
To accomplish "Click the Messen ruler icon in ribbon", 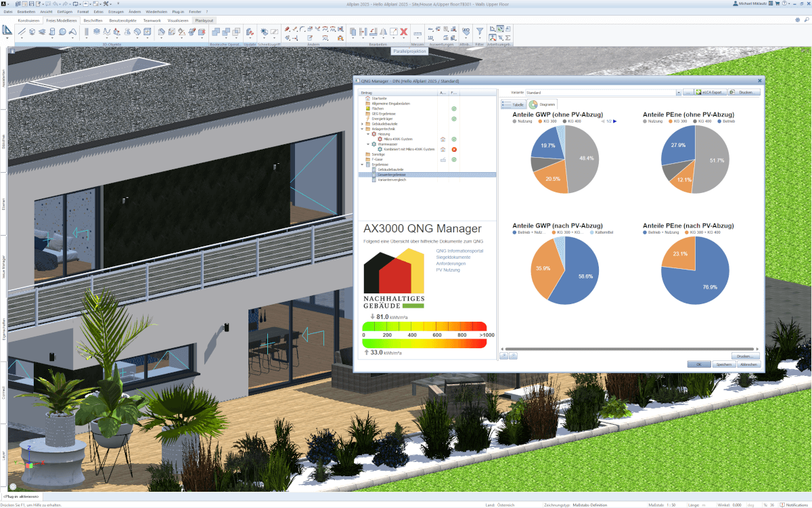I will coord(418,33).
